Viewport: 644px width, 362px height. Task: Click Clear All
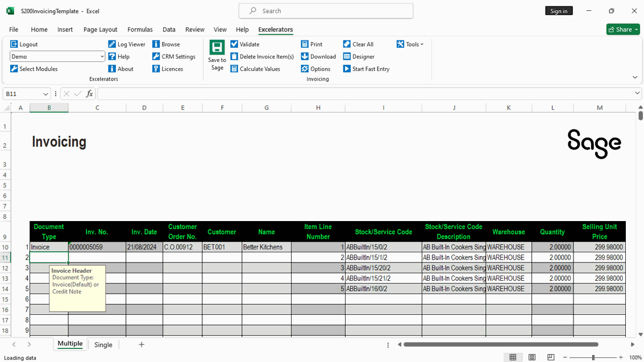coord(358,44)
